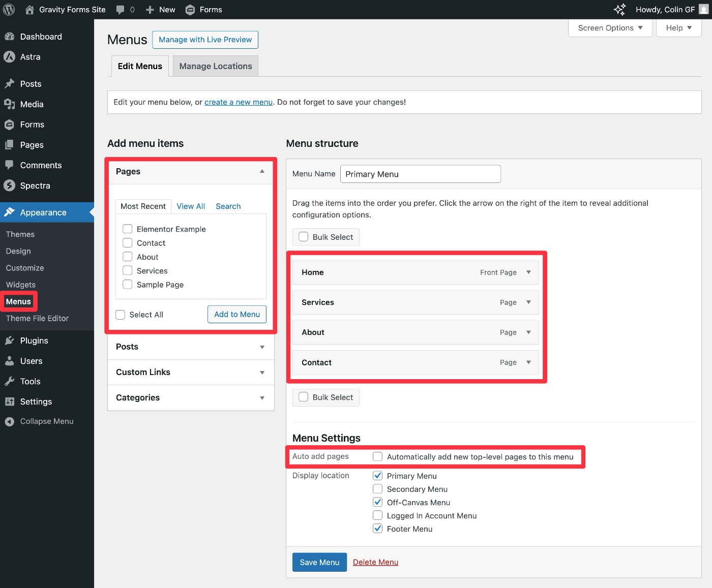Screen dimensions: 712x588
Task: Click the WordPress logo icon
Action: point(9,10)
